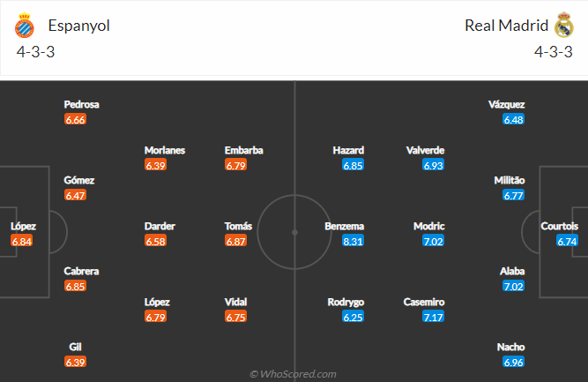Select player Darder on the pitch
588x382 pixels.
(x=160, y=226)
